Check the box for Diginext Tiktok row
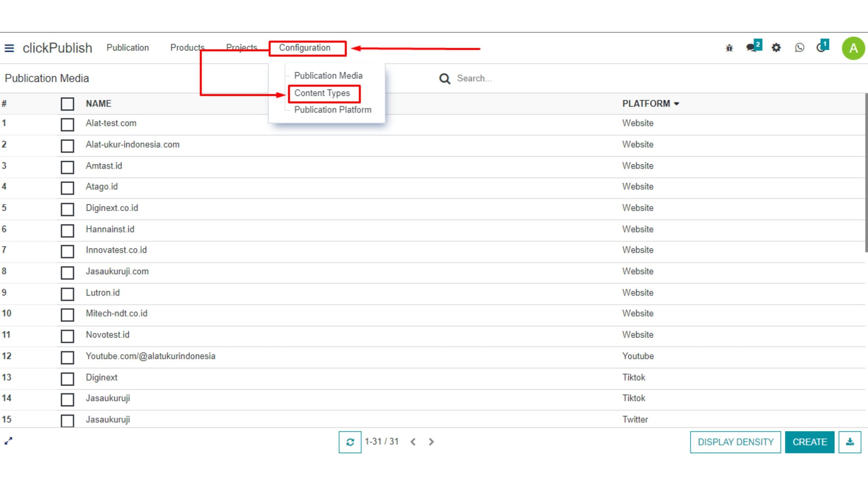This screenshot has height=488, width=868. pos(67,379)
